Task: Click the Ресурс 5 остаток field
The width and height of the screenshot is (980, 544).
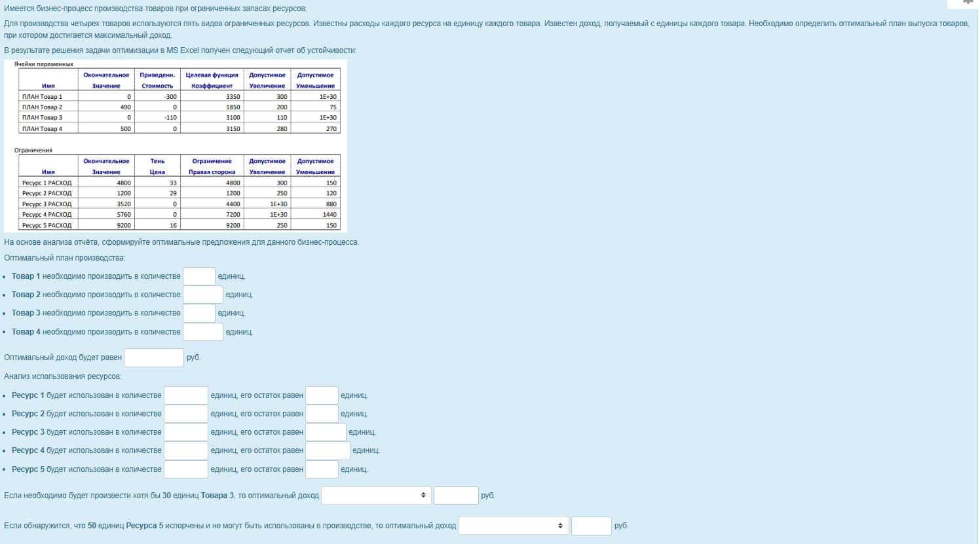Action: point(322,469)
